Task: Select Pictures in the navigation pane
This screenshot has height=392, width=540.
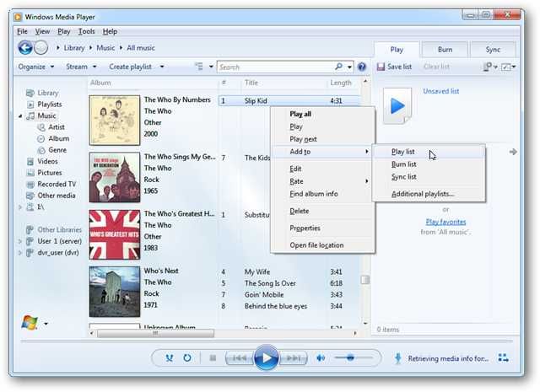Action: coord(50,173)
